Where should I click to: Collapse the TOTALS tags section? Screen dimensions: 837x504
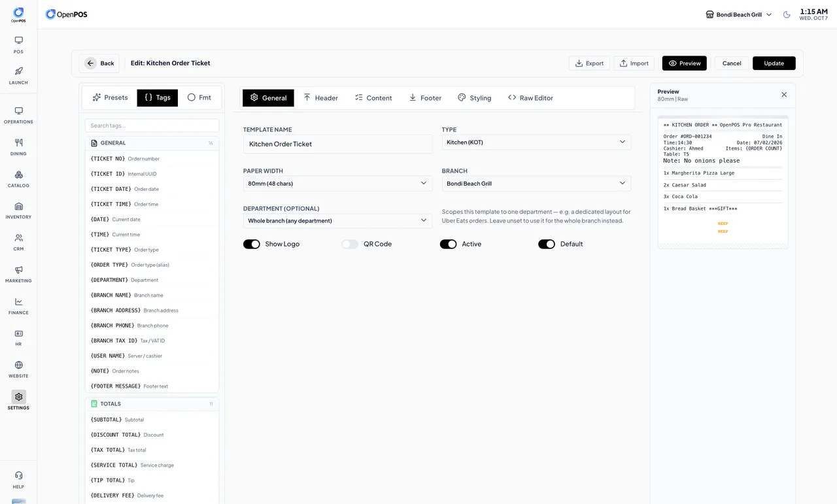152,404
